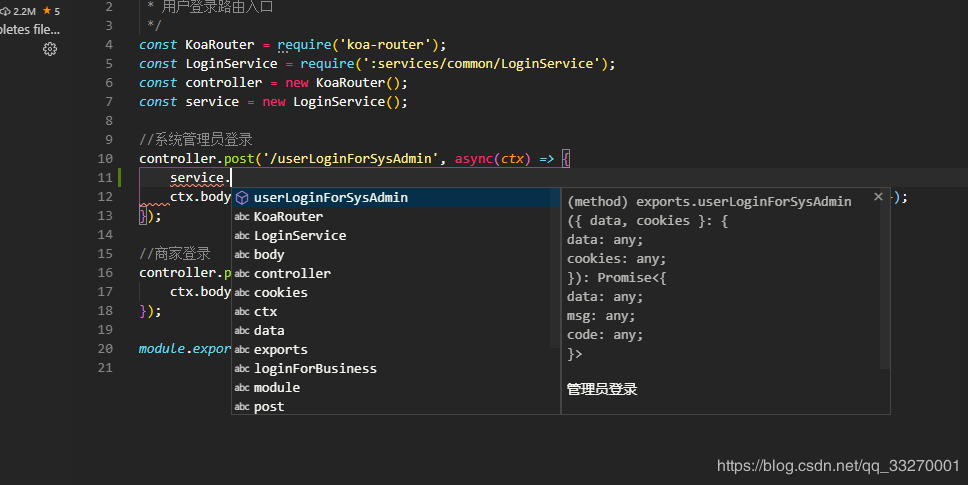968x485 pixels.
Task: Click the abc icon beside loginForBusiness
Action: coord(242,369)
